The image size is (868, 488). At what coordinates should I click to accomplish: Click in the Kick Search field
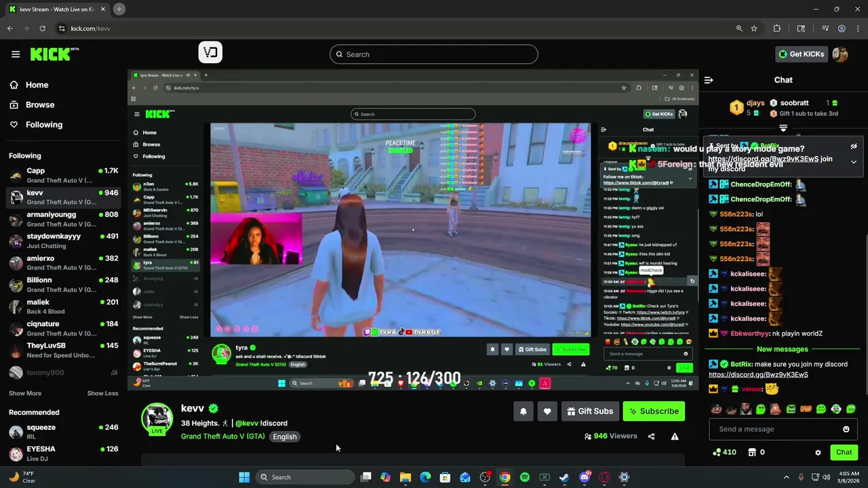tap(434, 54)
